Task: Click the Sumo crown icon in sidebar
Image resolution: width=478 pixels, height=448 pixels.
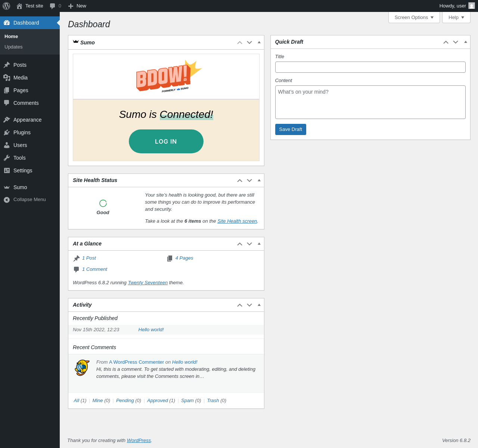Action: point(7,187)
